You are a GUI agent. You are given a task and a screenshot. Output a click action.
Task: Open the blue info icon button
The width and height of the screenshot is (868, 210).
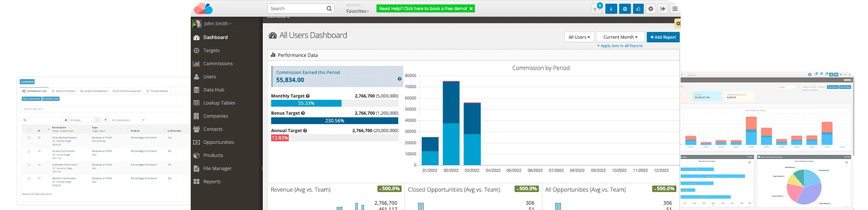611,9
